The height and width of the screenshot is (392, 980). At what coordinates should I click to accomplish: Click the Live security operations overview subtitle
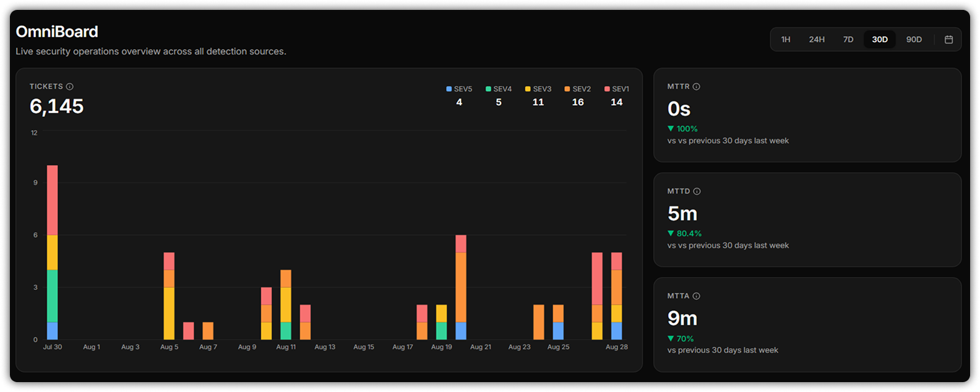coord(151,51)
